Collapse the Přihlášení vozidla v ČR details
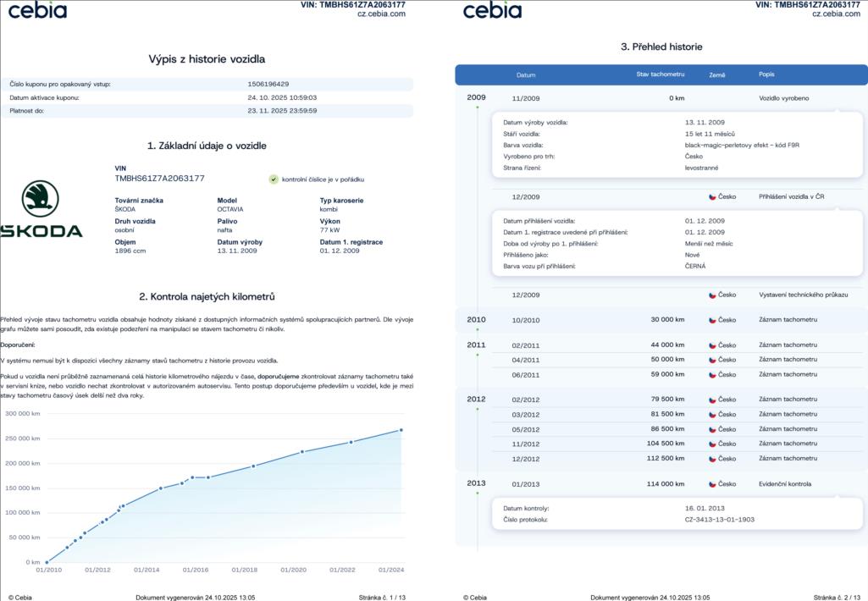868x601 pixels. click(661, 196)
